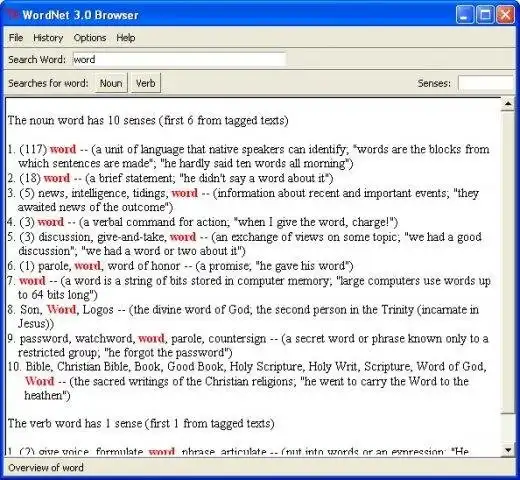Click sense 8 'Son, Word, Logos' line
520x480 pixels.
pyautogui.click(x=243, y=316)
